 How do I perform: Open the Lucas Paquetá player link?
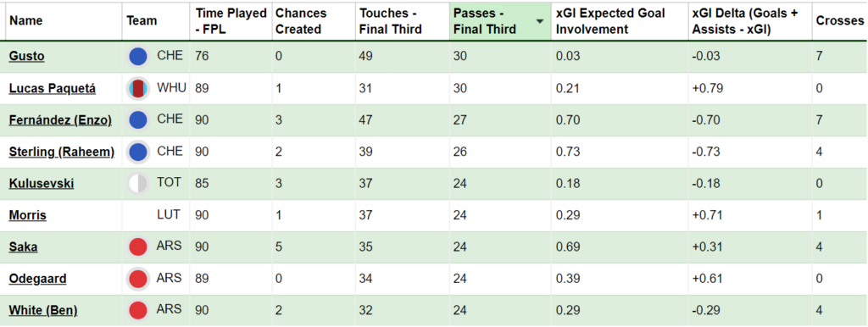[x=52, y=89]
